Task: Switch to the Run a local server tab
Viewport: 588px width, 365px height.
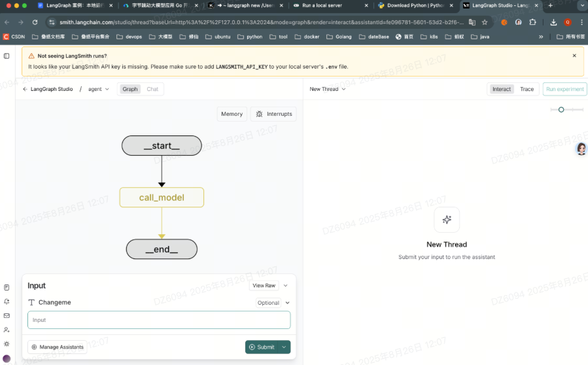Action: click(x=330, y=5)
